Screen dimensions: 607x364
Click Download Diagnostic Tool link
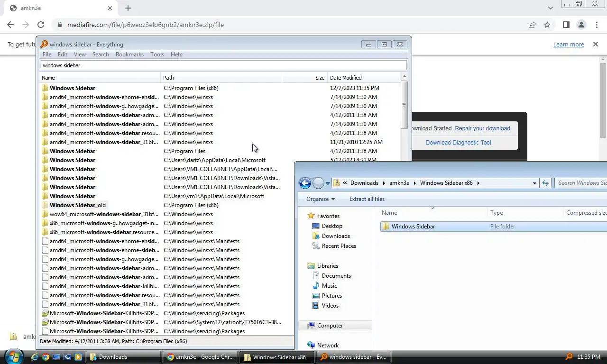[x=458, y=143]
